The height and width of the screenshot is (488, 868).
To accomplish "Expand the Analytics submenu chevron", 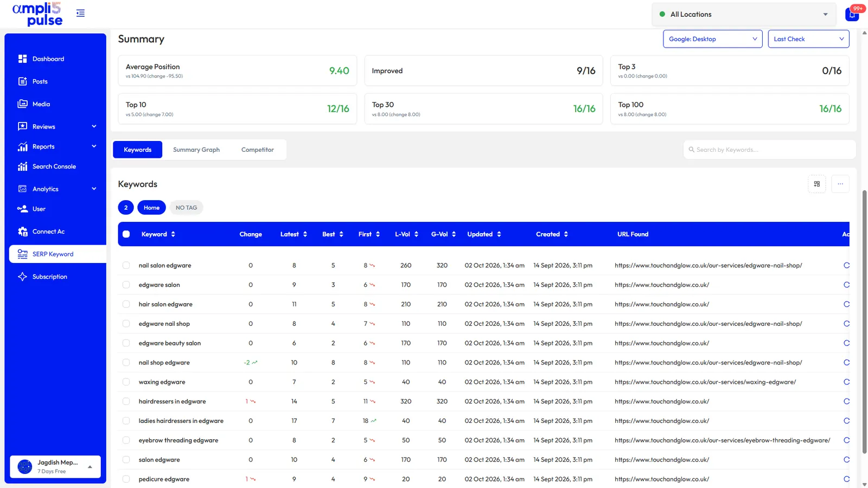I will (94, 189).
